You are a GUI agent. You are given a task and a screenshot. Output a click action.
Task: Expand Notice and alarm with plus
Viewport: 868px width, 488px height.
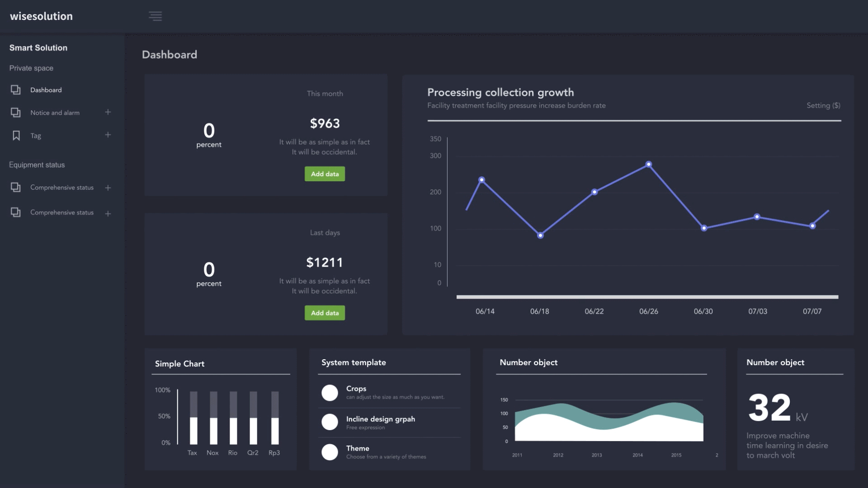tap(108, 112)
